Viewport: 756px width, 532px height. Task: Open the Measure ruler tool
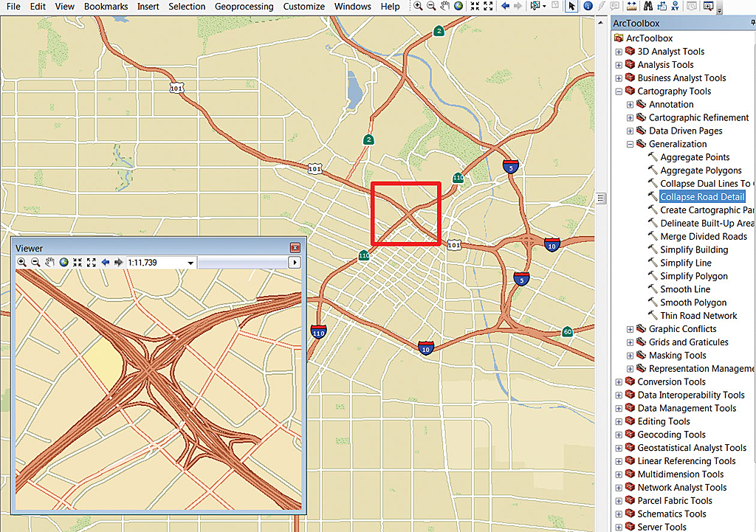click(631, 6)
